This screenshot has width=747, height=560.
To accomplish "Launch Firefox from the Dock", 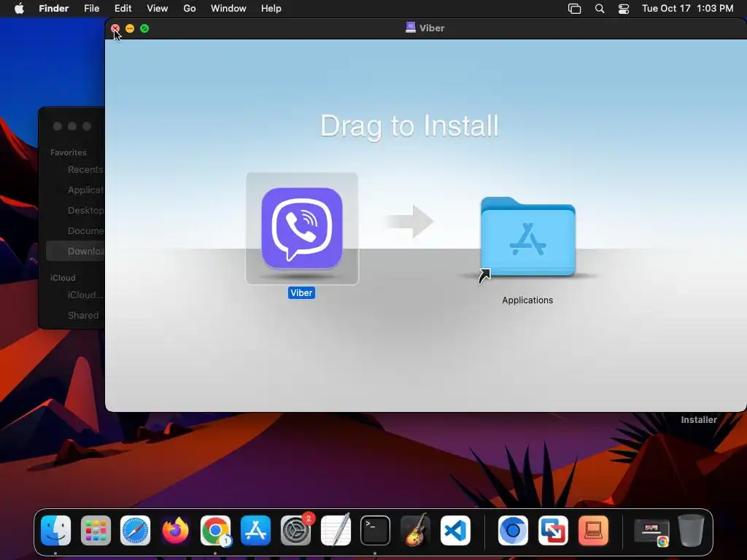I will 175,530.
